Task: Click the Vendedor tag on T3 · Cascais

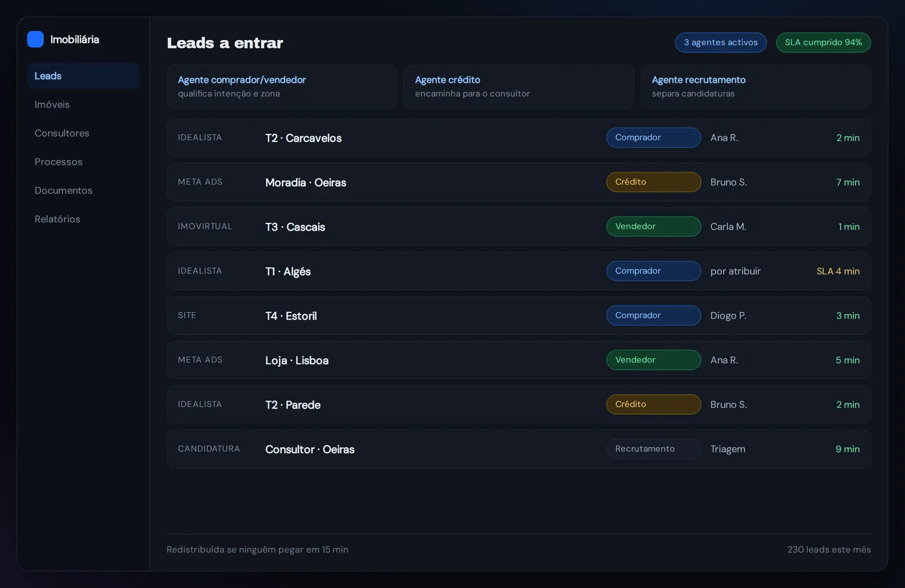Action: coord(654,227)
